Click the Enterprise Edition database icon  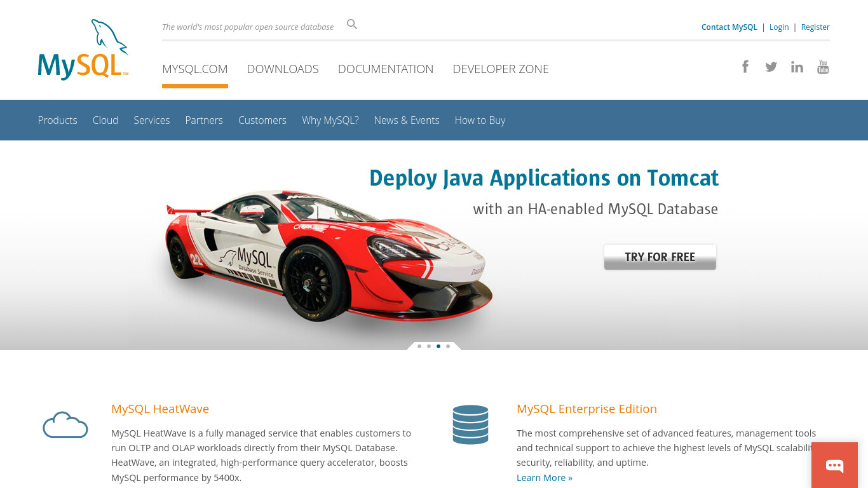(470, 424)
